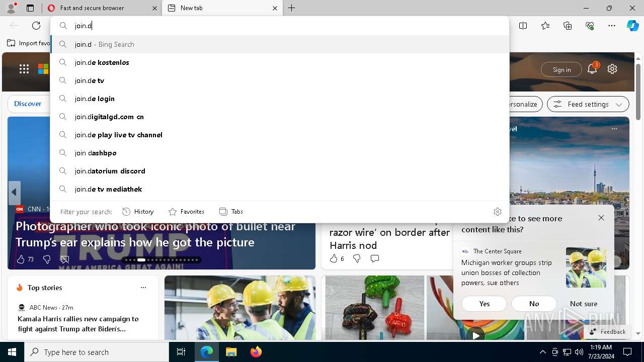Select 'join.d - Bing Search' suggestion
The width and height of the screenshot is (644, 362).
280,44
